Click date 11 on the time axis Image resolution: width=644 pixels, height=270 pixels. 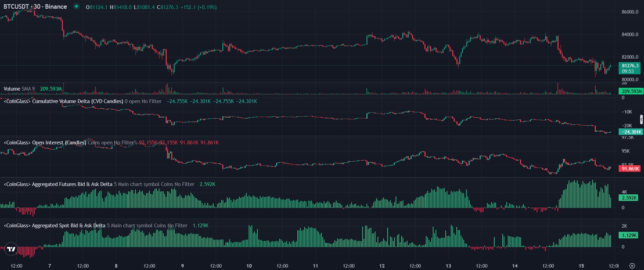coord(315,266)
